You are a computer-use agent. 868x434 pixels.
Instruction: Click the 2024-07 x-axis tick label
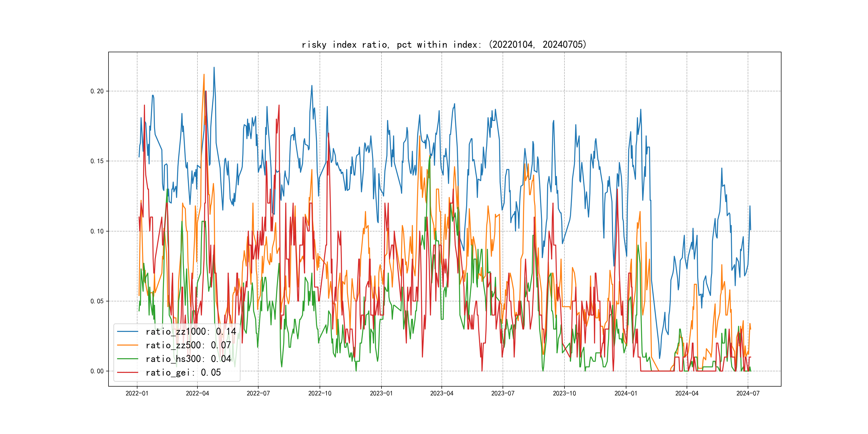[x=748, y=393]
